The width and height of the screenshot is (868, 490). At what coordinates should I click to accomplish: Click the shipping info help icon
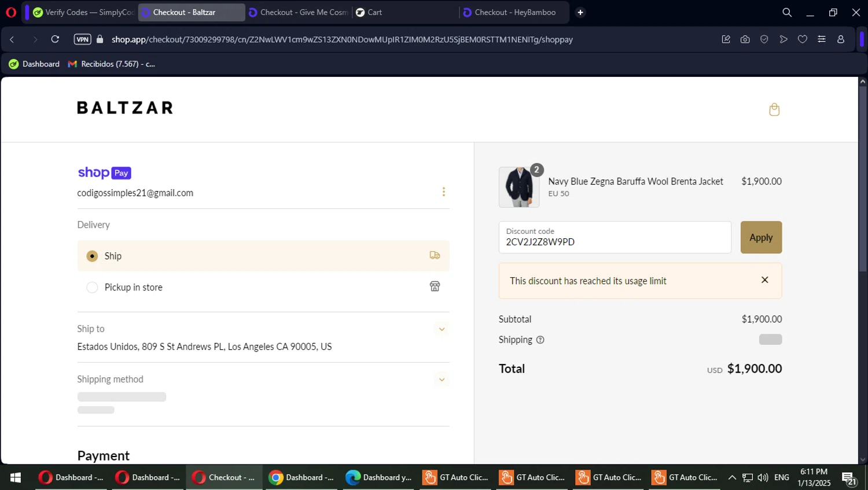540,340
